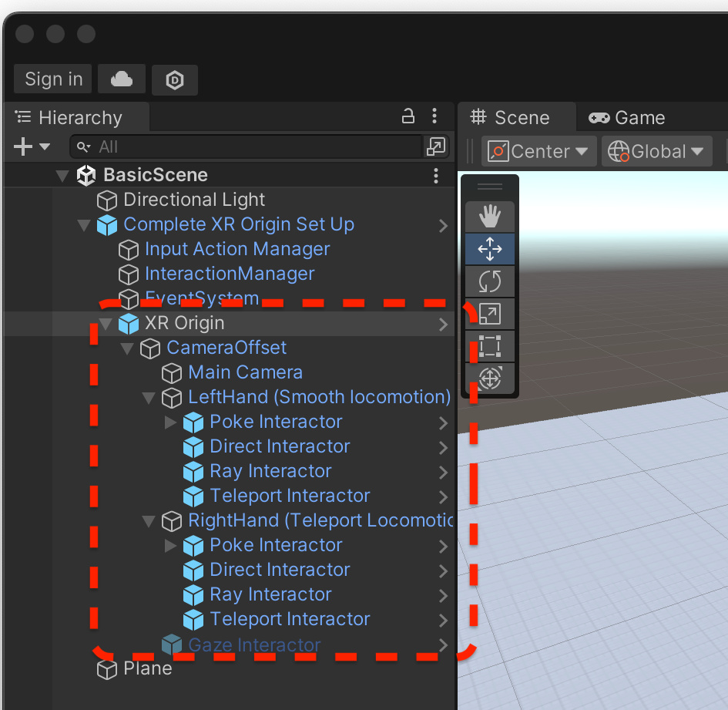This screenshot has width=728, height=710.
Task: Select the Scale tool
Action: click(490, 314)
